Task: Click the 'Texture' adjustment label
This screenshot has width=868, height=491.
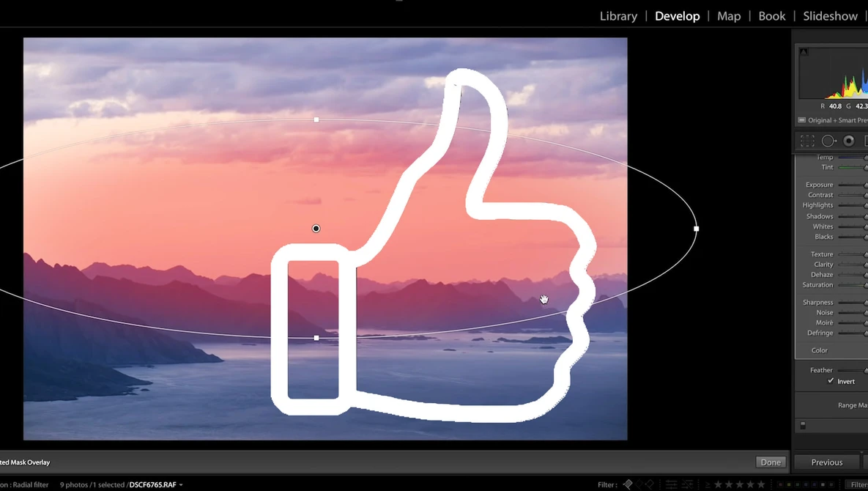Action: tap(822, 254)
